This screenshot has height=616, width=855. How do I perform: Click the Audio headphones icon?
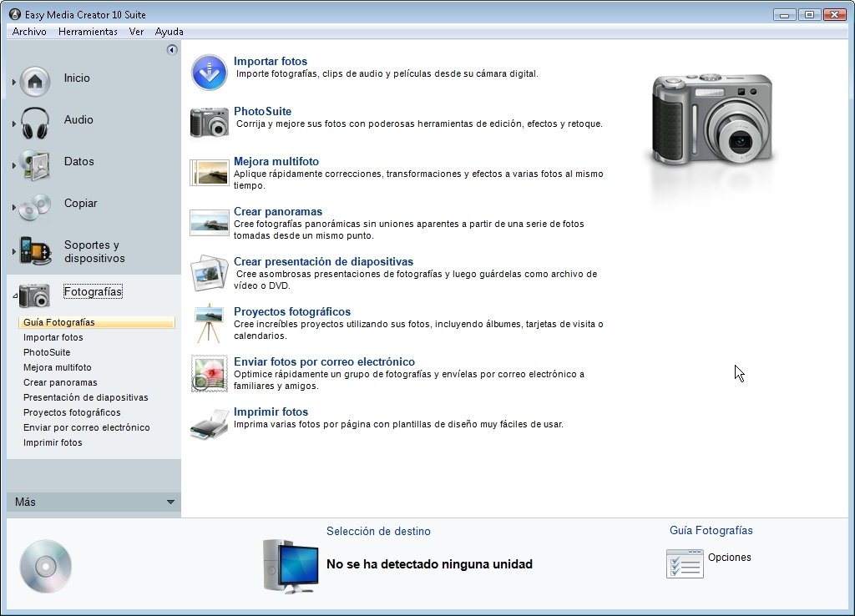tap(35, 124)
